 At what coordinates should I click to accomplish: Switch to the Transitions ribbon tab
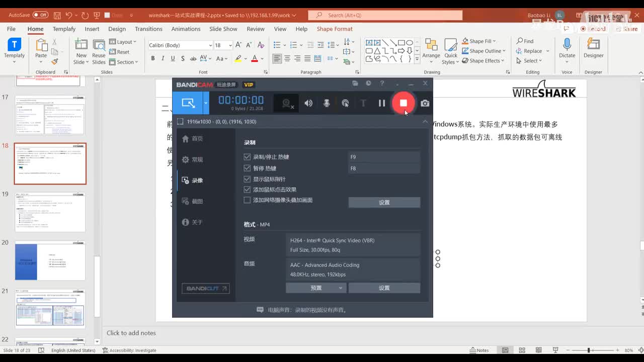(148, 29)
